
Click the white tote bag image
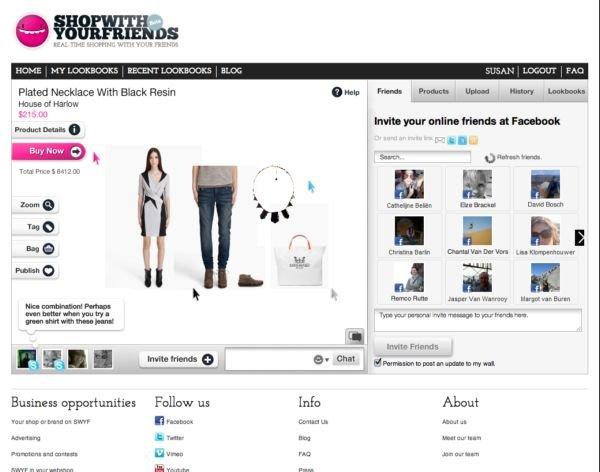click(300, 260)
